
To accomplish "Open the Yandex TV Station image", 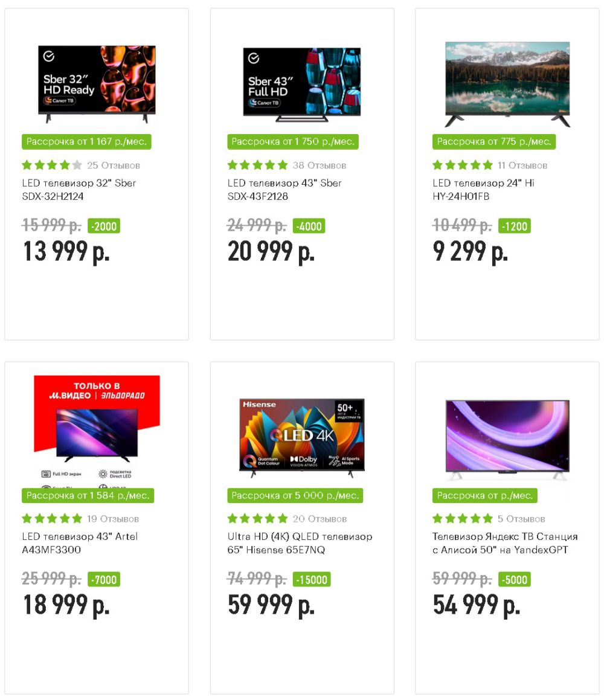I will click(x=507, y=440).
